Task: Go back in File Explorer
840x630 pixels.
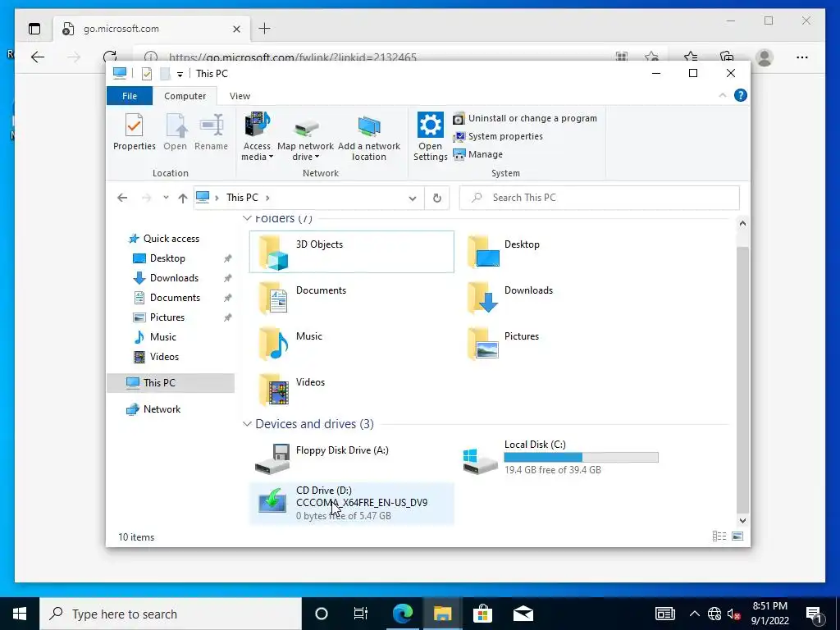Action: (x=122, y=198)
